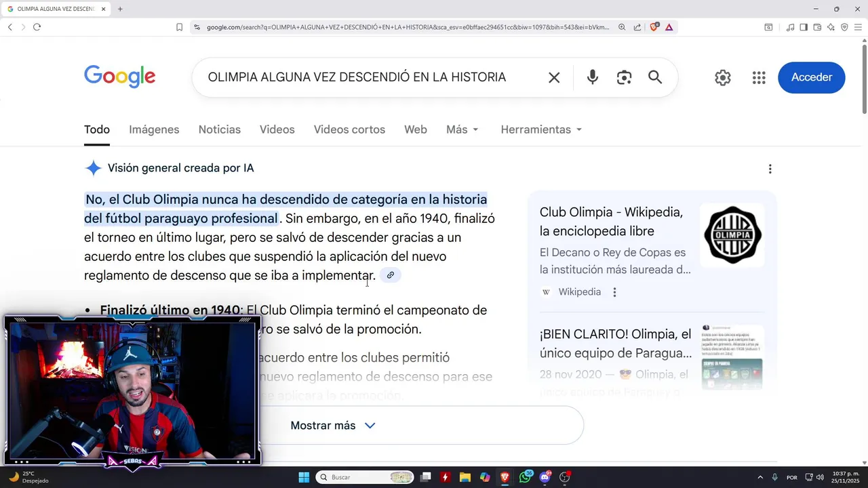868x488 pixels.
Task: Click the Windows taskbar Buscar field
Action: [x=365, y=477]
